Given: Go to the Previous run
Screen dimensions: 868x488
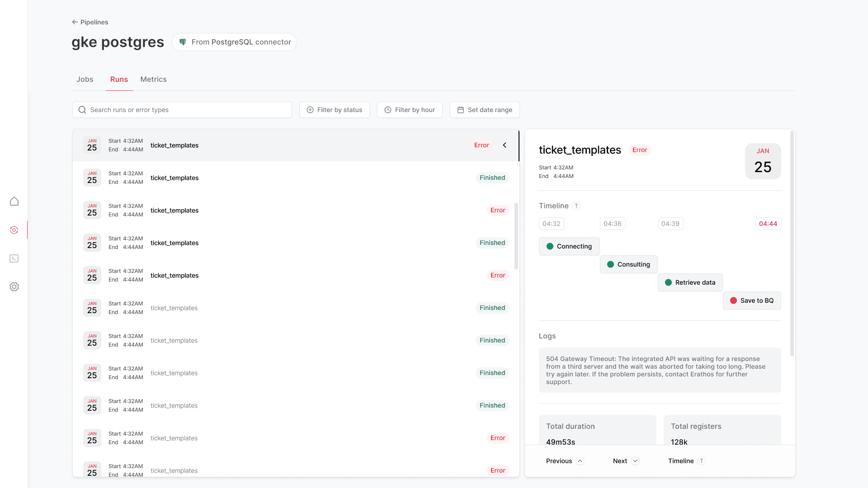Looking at the screenshot, I should (x=565, y=461).
